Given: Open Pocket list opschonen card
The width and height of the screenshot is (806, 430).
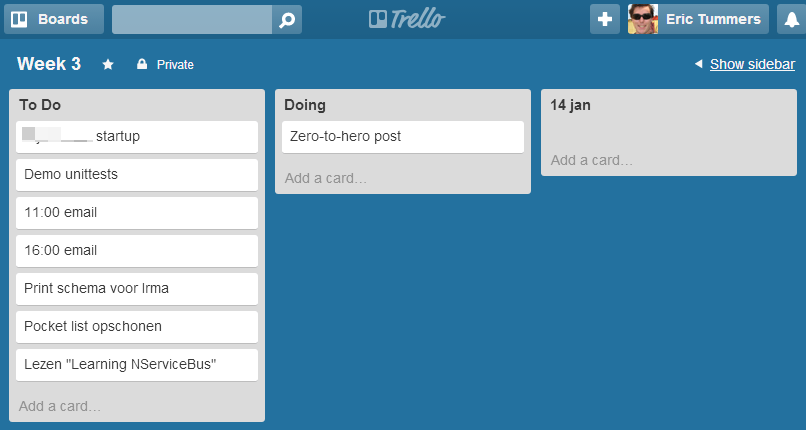Looking at the screenshot, I should (137, 326).
